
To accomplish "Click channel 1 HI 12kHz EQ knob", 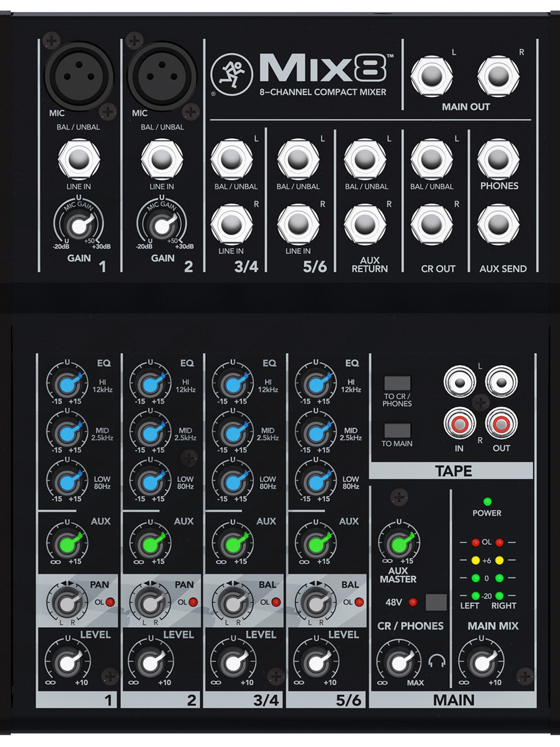I will pyautogui.click(x=67, y=384).
